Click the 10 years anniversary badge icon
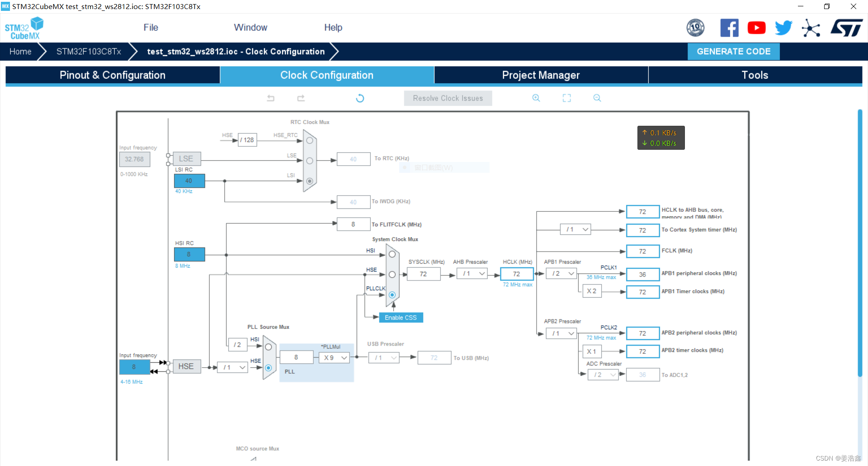The image size is (868, 466). tap(695, 28)
